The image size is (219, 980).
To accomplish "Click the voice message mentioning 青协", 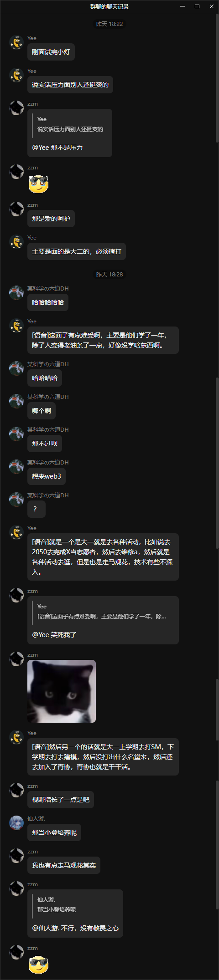I will [x=103, y=757].
